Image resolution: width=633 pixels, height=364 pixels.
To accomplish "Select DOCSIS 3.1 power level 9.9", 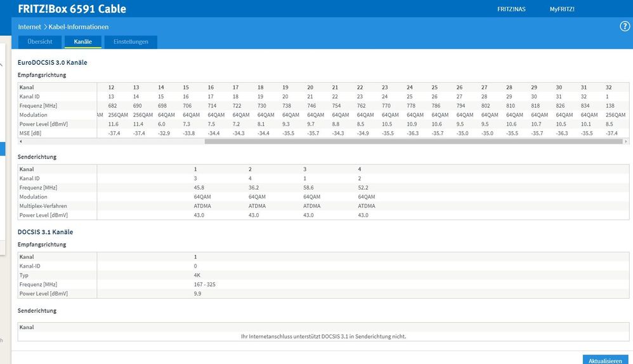I will pyautogui.click(x=197, y=294).
